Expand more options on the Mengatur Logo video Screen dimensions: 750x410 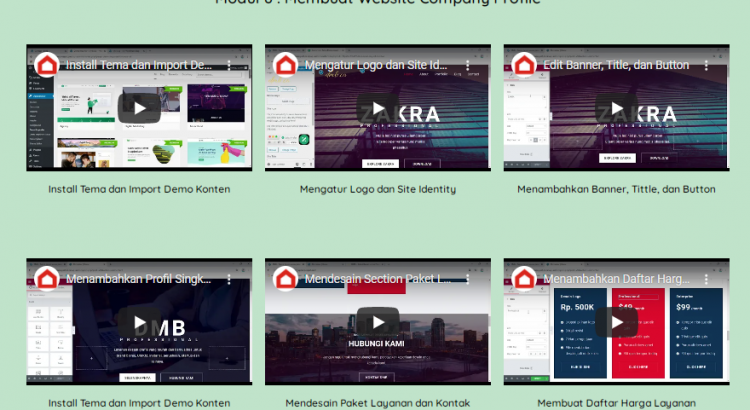(468, 65)
